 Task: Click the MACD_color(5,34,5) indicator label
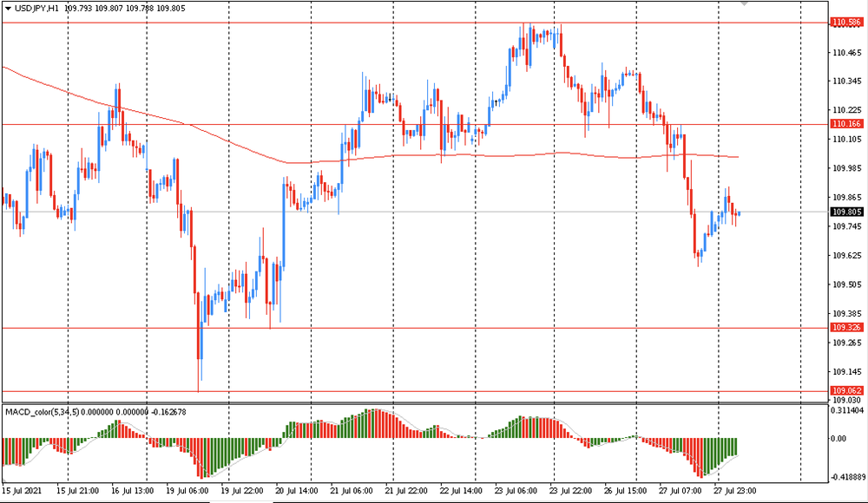point(42,412)
